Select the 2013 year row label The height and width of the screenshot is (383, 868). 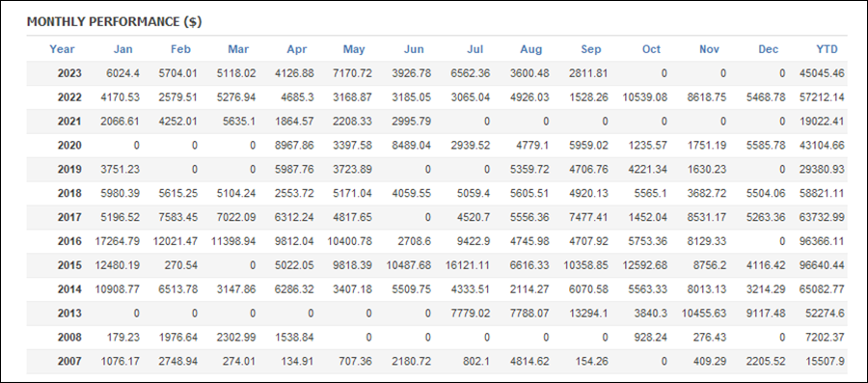point(69,314)
